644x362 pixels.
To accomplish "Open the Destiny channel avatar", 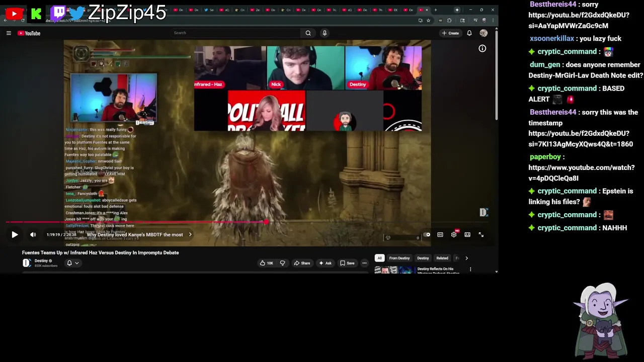I will (x=27, y=262).
